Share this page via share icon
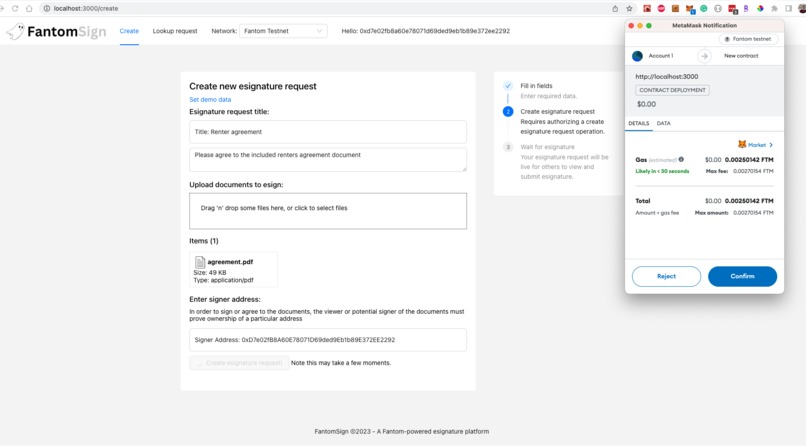 (x=615, y=8)
